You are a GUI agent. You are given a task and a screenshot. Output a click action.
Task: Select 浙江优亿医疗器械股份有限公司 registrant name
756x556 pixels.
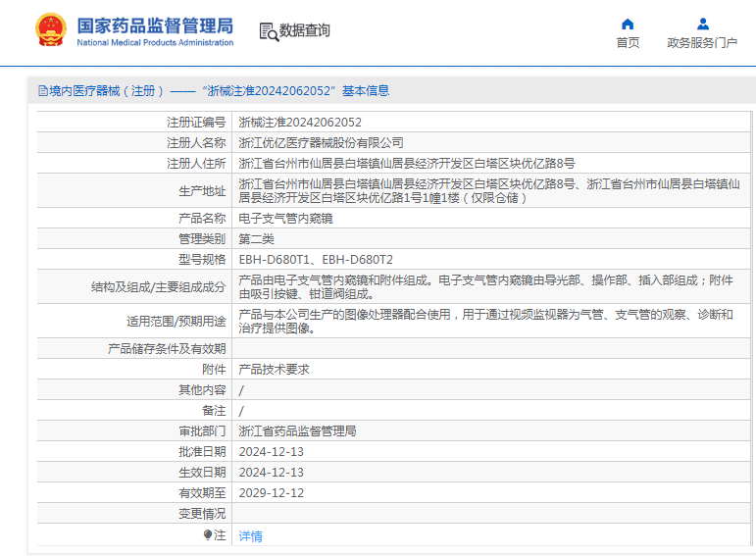click(x=321, y=143)
